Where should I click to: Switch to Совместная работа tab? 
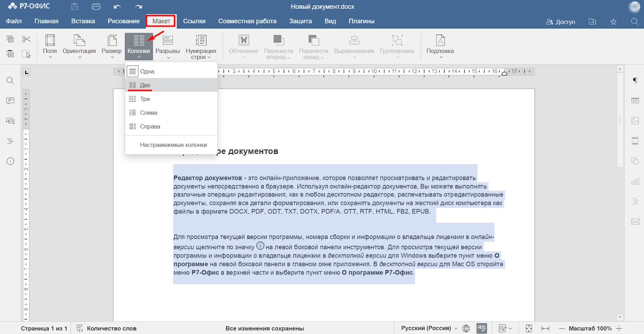[x=247, y=21]
